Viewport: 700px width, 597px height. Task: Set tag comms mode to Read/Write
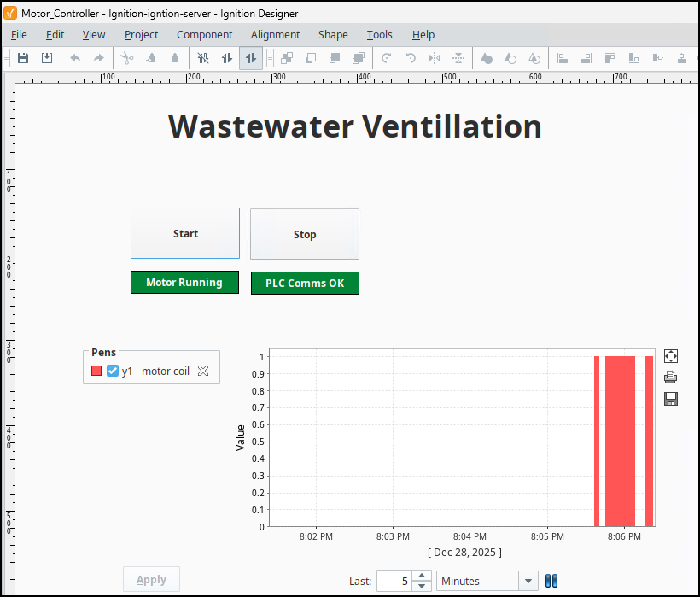[x=251, y=58]
